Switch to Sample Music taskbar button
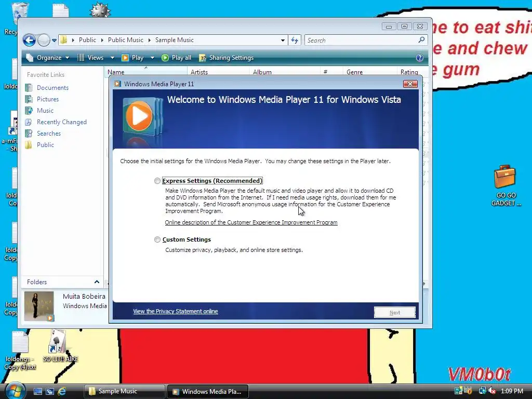 124,391
